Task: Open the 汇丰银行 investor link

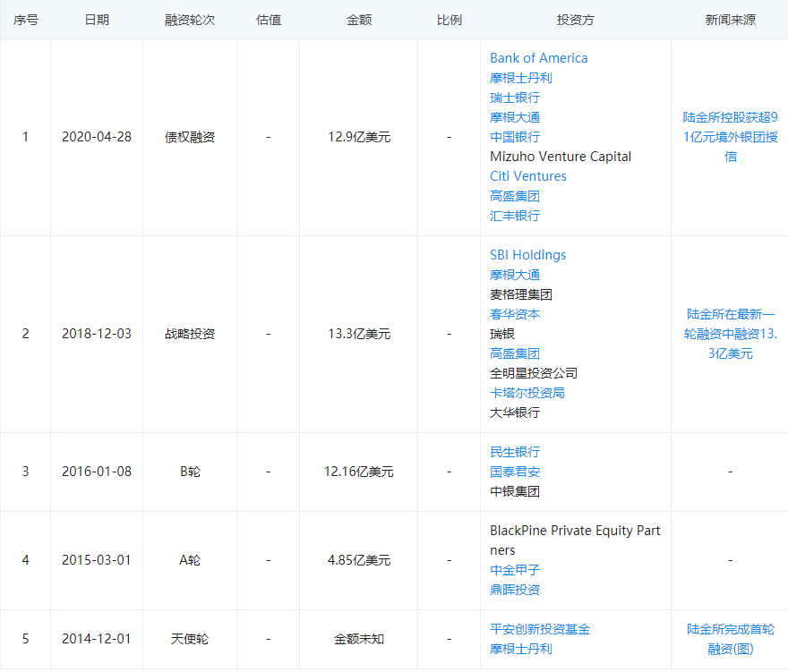Action: (x=515, y=216)
